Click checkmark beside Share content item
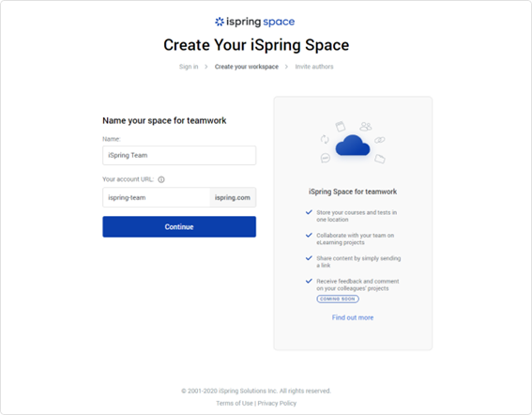This screenshot has width=532, height=415. point(309,258)
